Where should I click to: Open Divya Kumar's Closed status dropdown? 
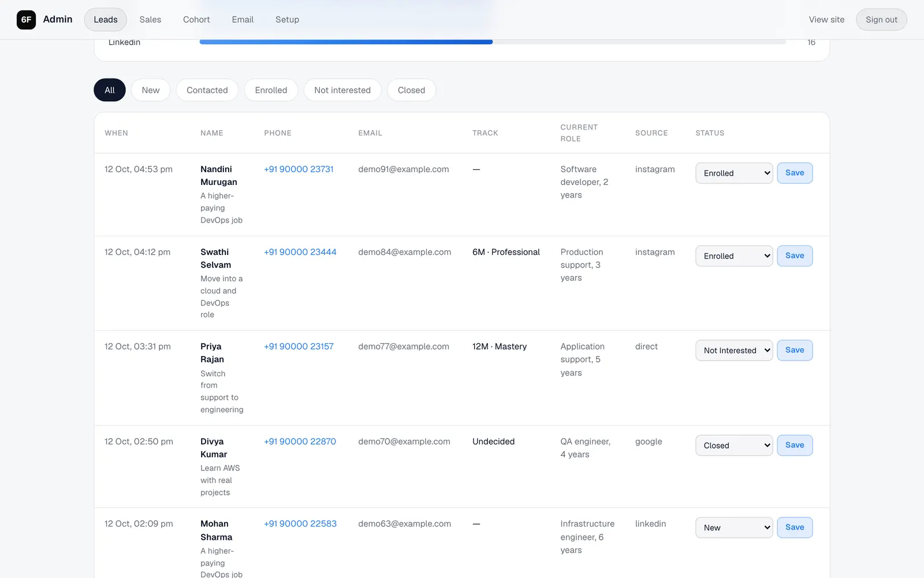tap(734, 445)
